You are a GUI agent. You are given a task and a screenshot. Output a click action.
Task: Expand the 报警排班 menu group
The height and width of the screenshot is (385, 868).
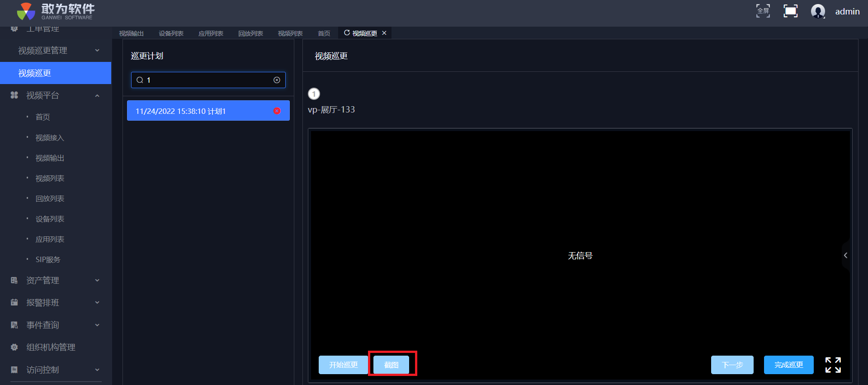pyautogui.click(x=97, y=302)
